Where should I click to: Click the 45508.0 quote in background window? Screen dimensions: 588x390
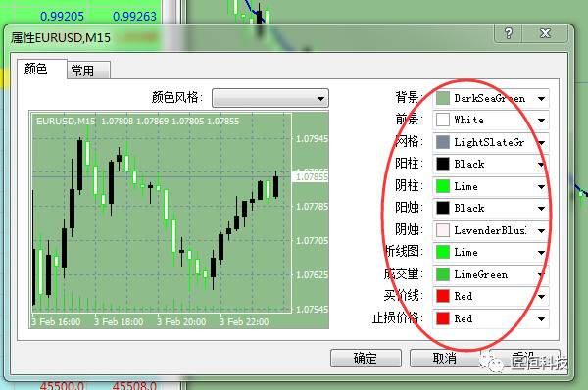[x=134, y=385]
